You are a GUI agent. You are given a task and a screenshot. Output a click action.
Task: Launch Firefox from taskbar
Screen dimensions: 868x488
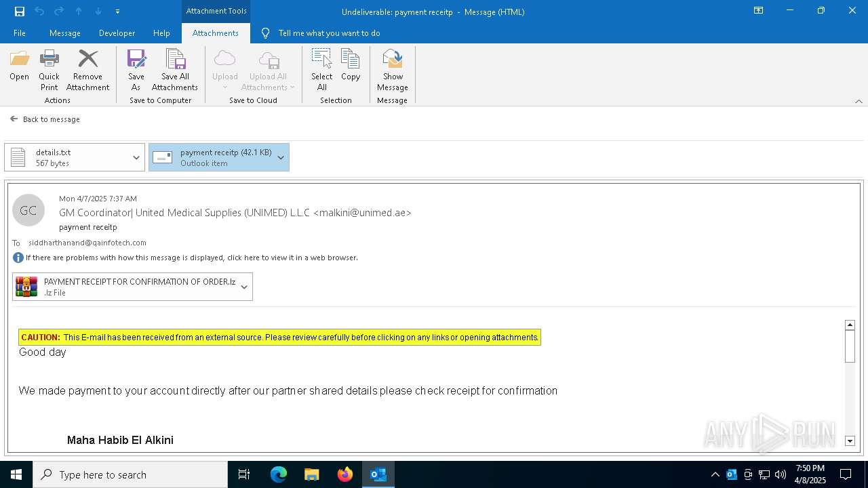point(345,474)
